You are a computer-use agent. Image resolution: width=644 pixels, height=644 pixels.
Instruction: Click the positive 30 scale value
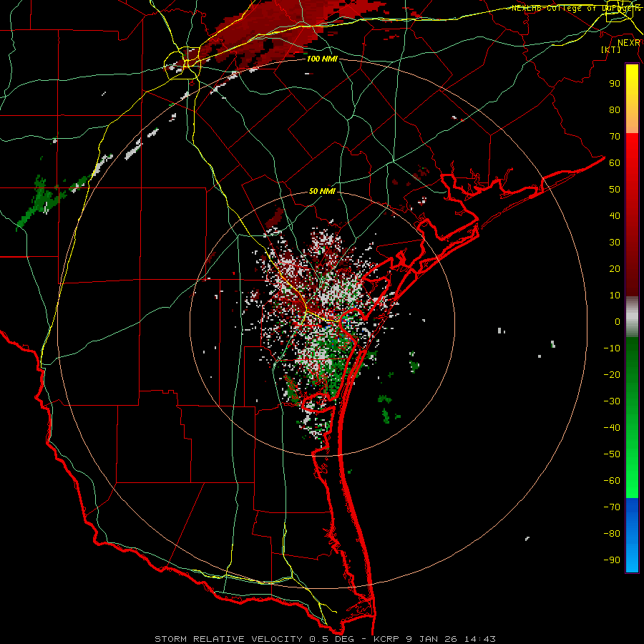(x=615, y=243)
